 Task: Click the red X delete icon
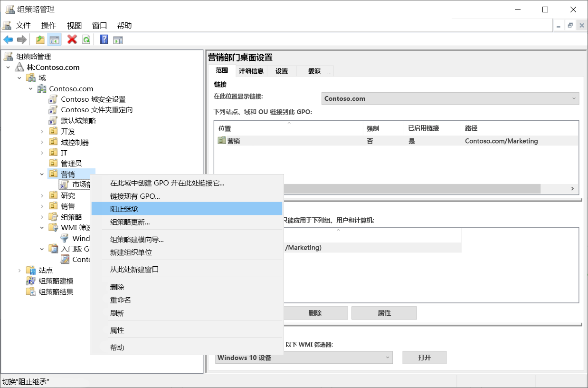coord(72,39)
